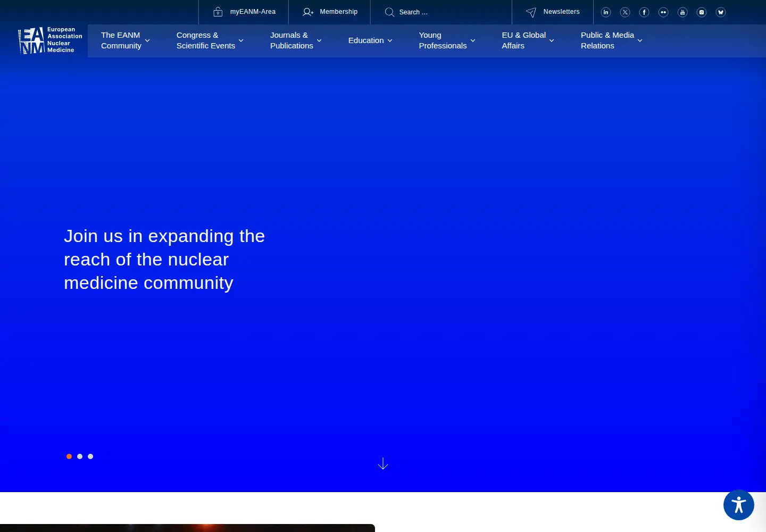Click the EANM logo

tap(51, 40)
